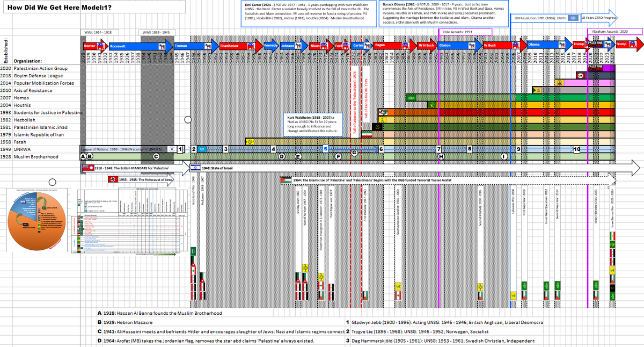Click the elephant logo on the Regan arrow
Screen dimensions: 644x347
[x=405, y=46]
